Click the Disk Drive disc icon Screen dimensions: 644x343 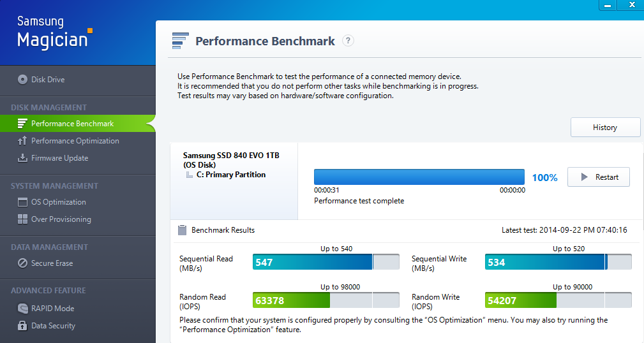click(x=22, y=80)
